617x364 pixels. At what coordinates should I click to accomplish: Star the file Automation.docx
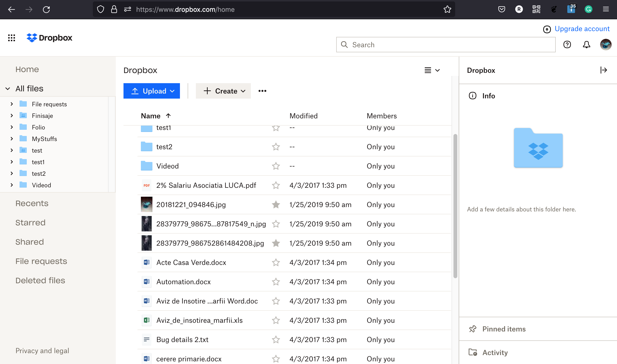pos(276,282)
